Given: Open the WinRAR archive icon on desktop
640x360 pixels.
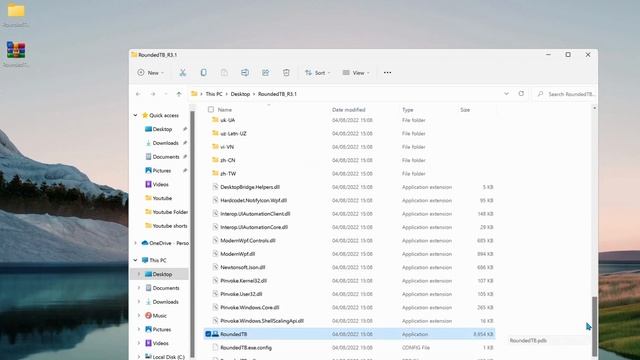Looking at the screenshot, I should coord(16,50).
